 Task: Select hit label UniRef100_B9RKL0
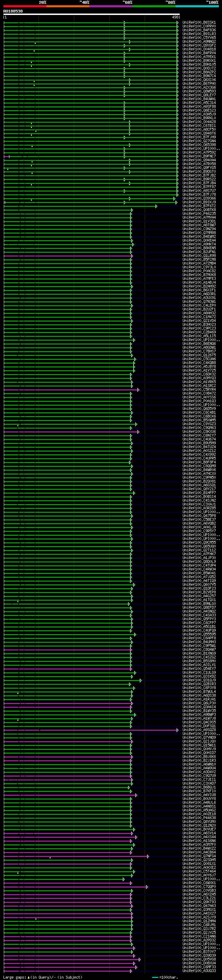(199, 118)
